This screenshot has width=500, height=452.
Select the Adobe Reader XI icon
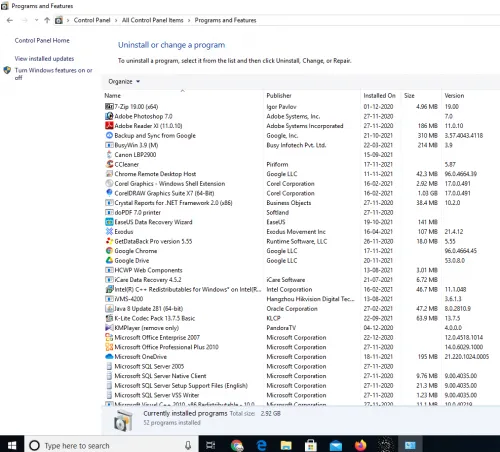pos(109,126)
